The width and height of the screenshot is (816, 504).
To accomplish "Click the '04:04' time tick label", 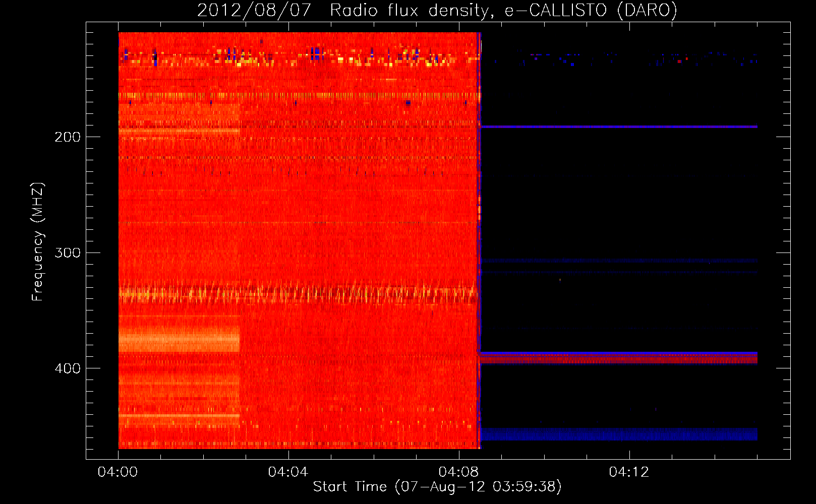I will (x=288, y=472).
